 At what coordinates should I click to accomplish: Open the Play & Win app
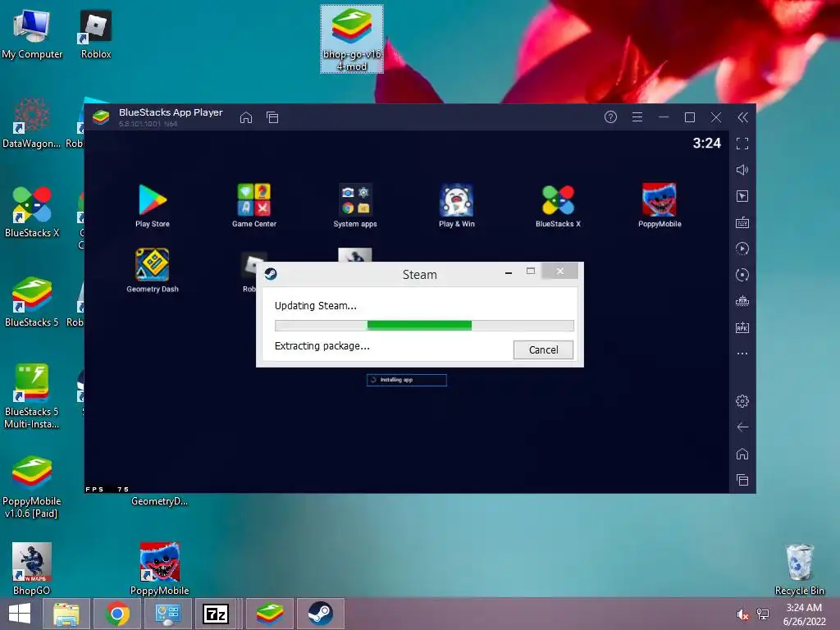[x=456, y=206]
